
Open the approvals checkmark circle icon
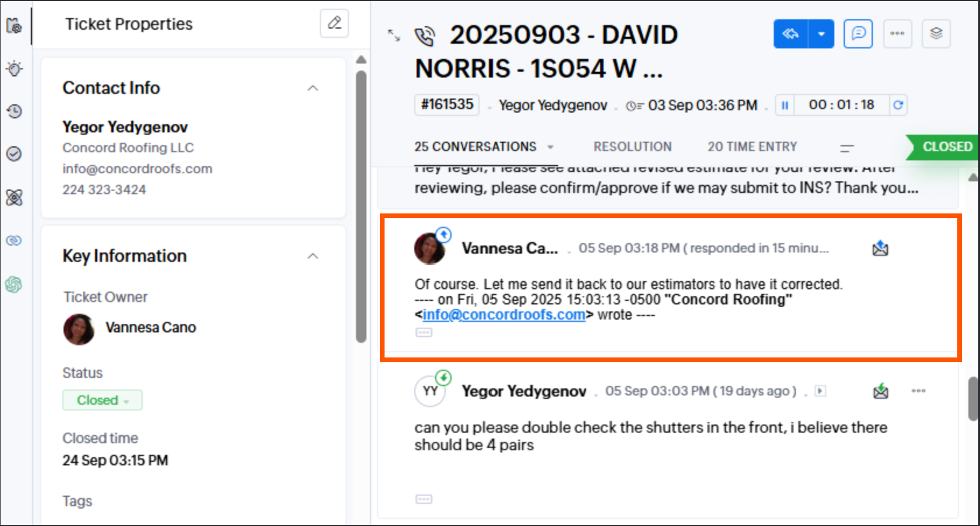[x=14, y=153]
